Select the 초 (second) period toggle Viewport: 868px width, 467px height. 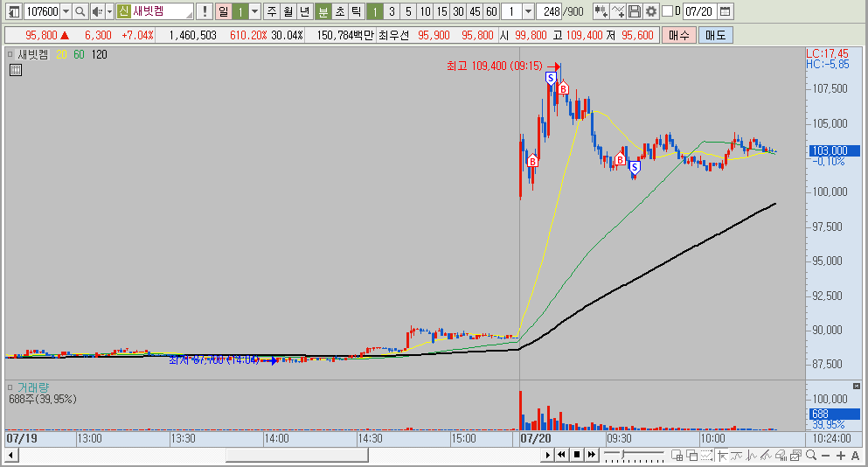point(340,11)
